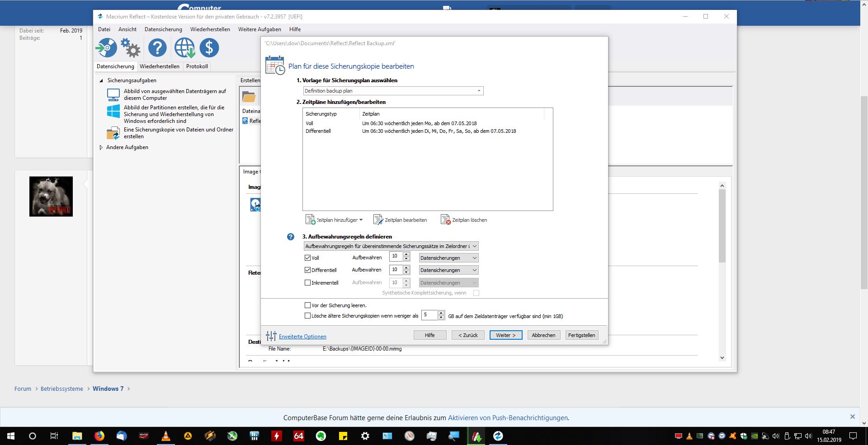Click the < Zurück button
Image resolution: width=868 pixels, height=445 pixels.
coord(468,335)
